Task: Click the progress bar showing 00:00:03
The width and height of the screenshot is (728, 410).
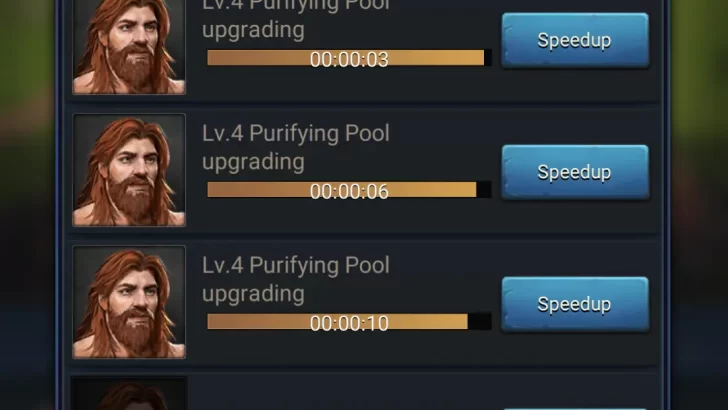Action: (x=349, y=58)
